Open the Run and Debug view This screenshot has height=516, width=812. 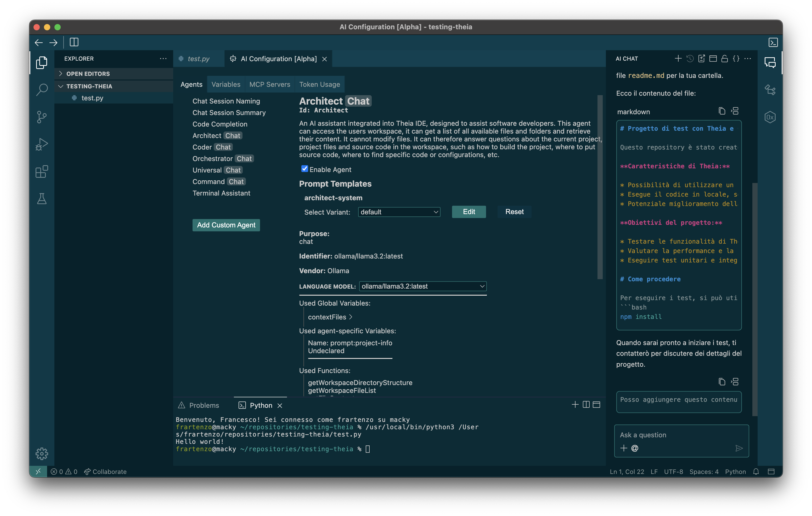coord(42,144)
